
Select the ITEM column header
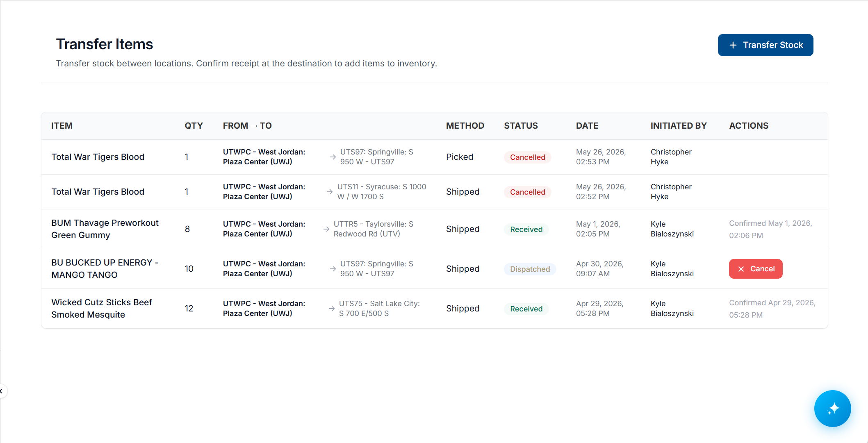click(x=62, y=126)
